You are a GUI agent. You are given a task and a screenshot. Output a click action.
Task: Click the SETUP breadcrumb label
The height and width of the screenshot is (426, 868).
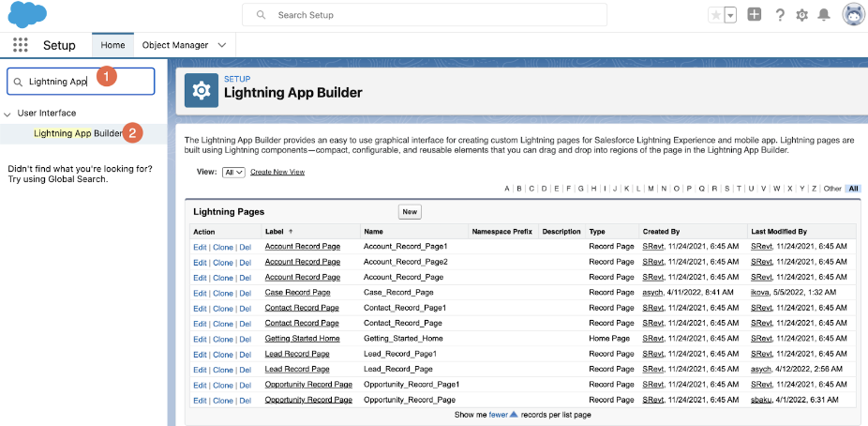(237, 79)
